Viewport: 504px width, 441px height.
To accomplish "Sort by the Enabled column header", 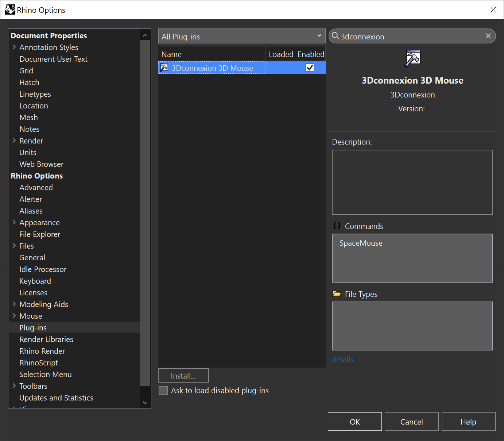I will 310,54.
